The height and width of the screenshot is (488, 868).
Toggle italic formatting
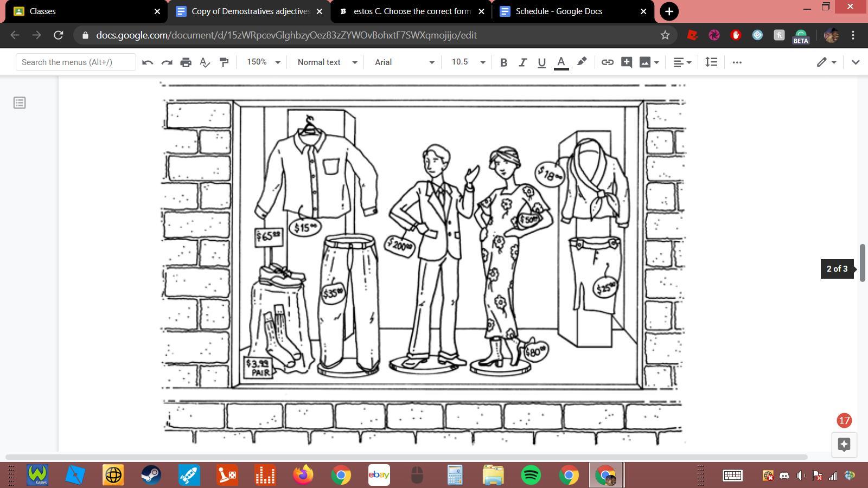[522, 62]
